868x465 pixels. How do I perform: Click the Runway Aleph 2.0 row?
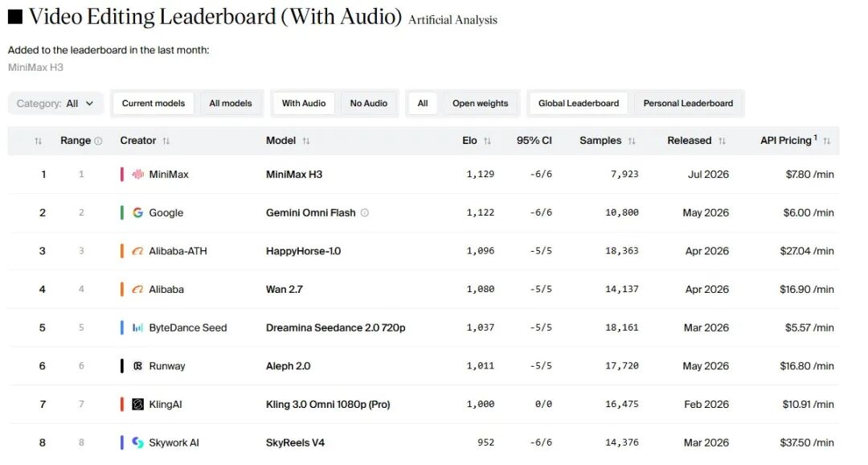click(424, 366)
